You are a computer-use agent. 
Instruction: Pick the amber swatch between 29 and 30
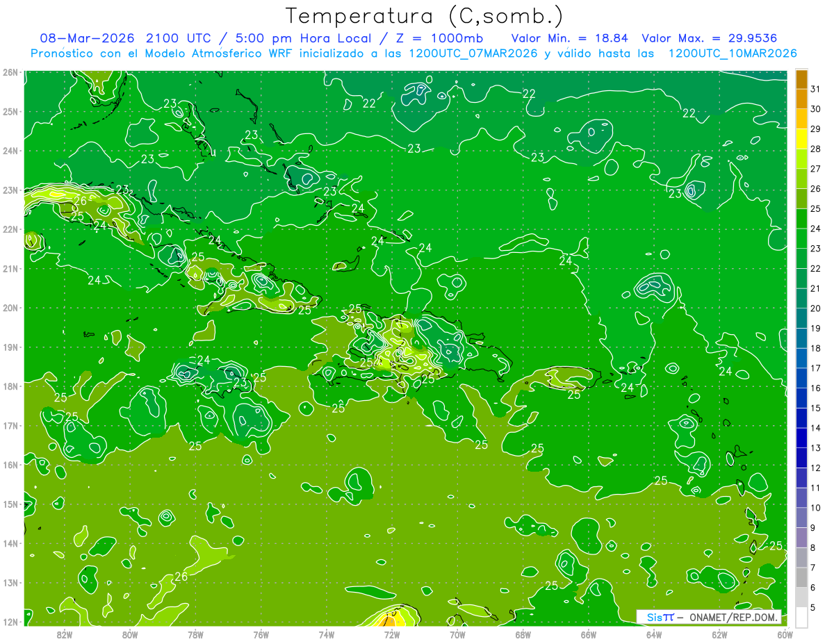(x=801, y=119)
